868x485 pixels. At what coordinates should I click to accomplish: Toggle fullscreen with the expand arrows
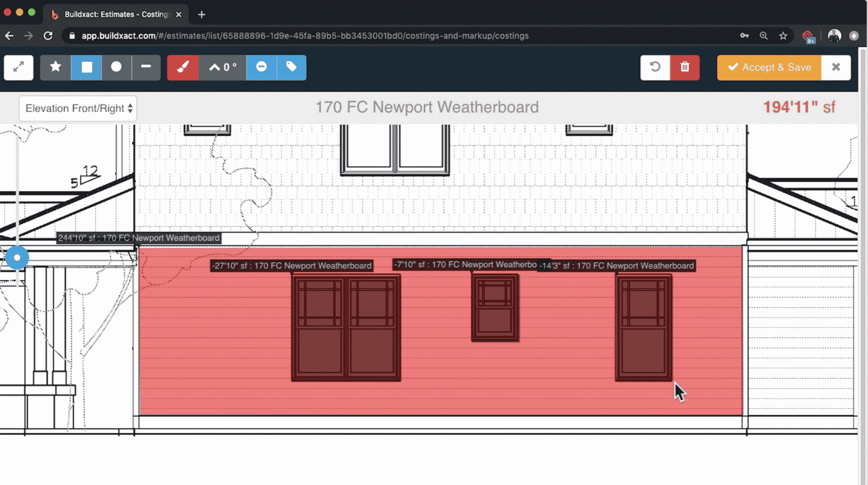pyautogui.click(x=18, y=67)
